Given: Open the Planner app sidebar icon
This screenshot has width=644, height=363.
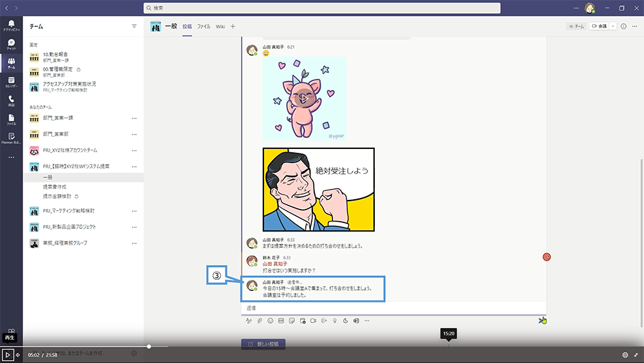Looking at the screenshot, I should click(x=11, y=138).
